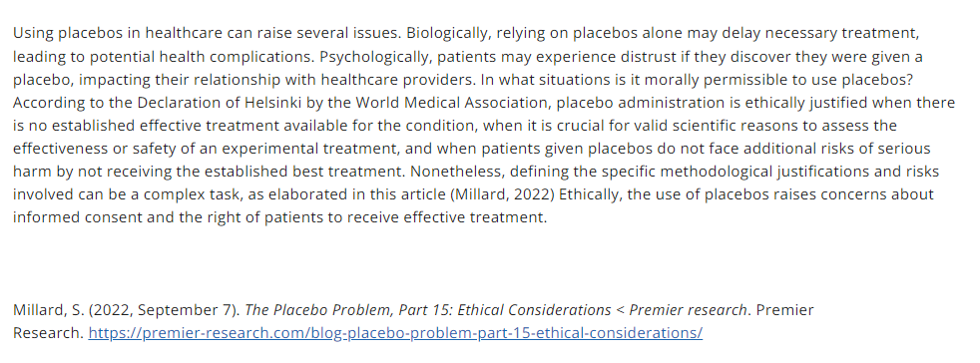Image resolution: width=980 pixels, height=363 pixels.
Task: Click the word distrust in the paragraph
Action: tap(648, 57)
